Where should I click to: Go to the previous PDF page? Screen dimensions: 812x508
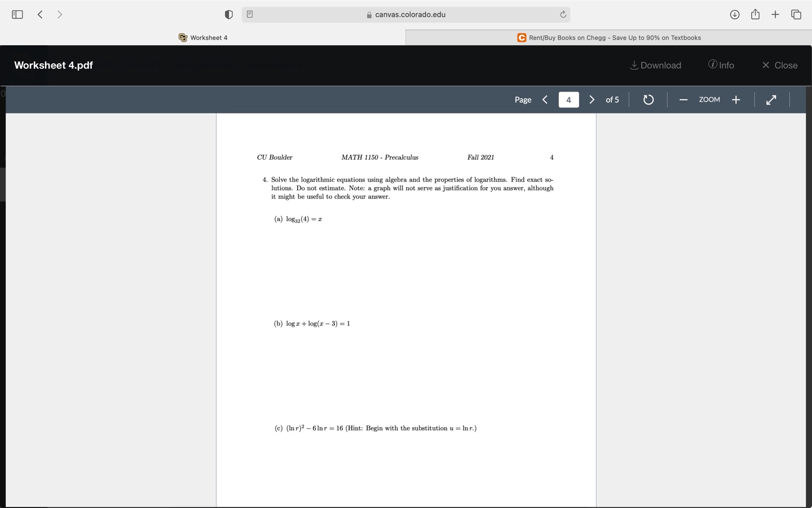pyautogui.click(x=545, y=99)
